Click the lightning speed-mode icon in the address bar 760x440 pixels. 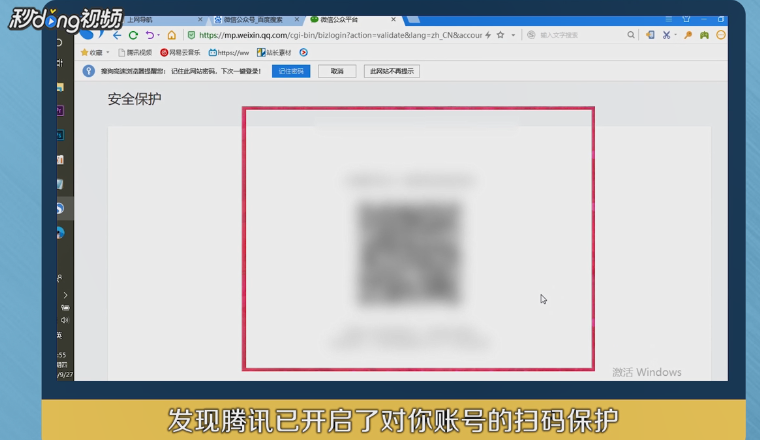[488, 35]
